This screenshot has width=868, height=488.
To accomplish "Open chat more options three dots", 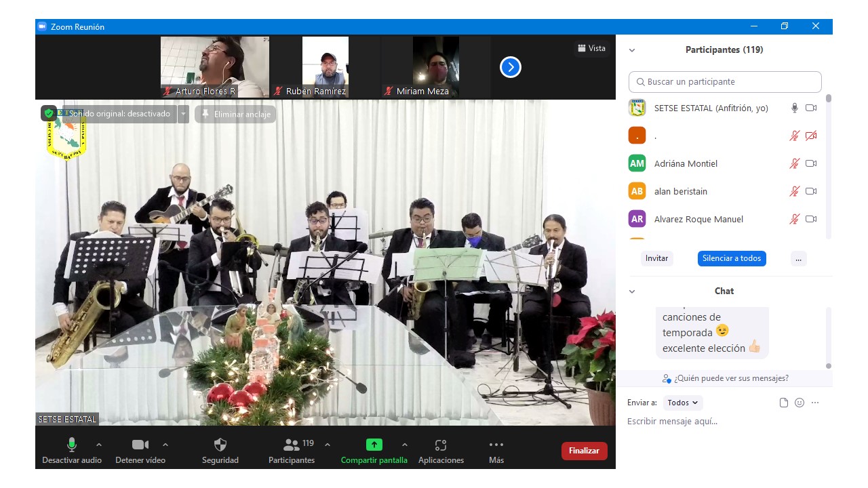I will click(815, 403).
